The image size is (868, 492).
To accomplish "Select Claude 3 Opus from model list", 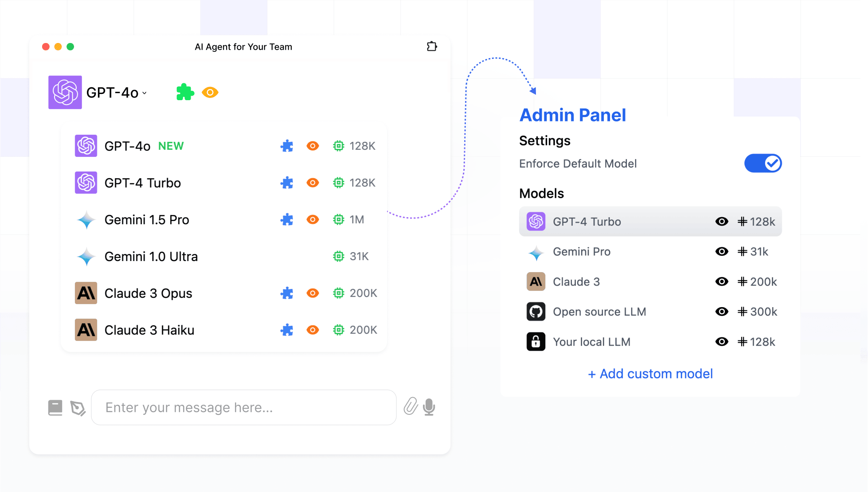I will point(224,293).
